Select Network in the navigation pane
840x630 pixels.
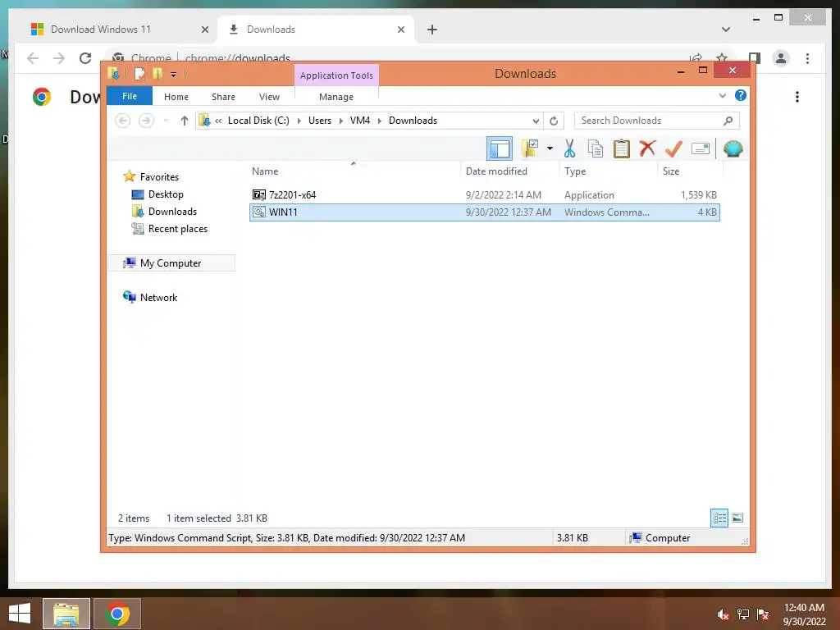point(158,297)
